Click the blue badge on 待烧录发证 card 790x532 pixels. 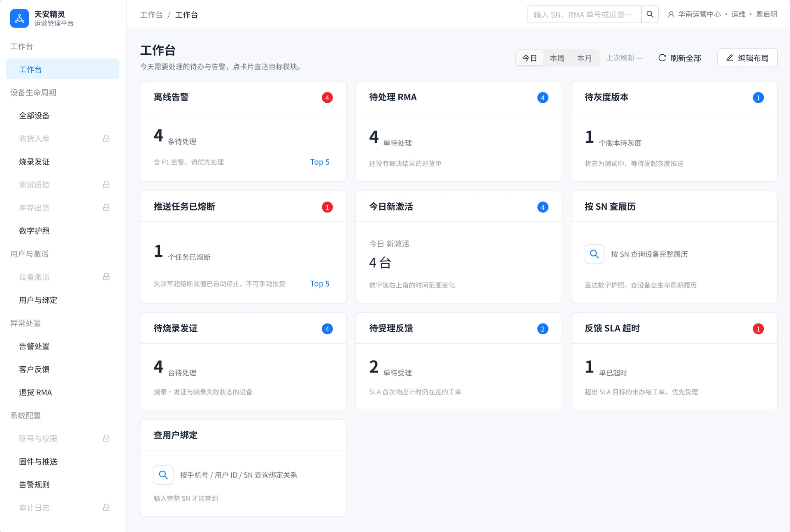pos(327,328)
